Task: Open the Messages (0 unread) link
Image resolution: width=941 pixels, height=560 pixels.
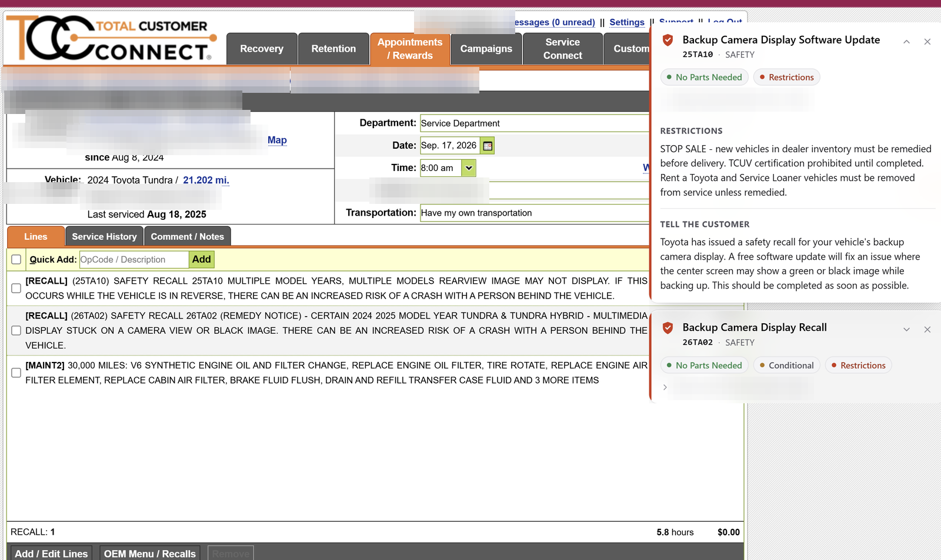Action: (555, 22)
